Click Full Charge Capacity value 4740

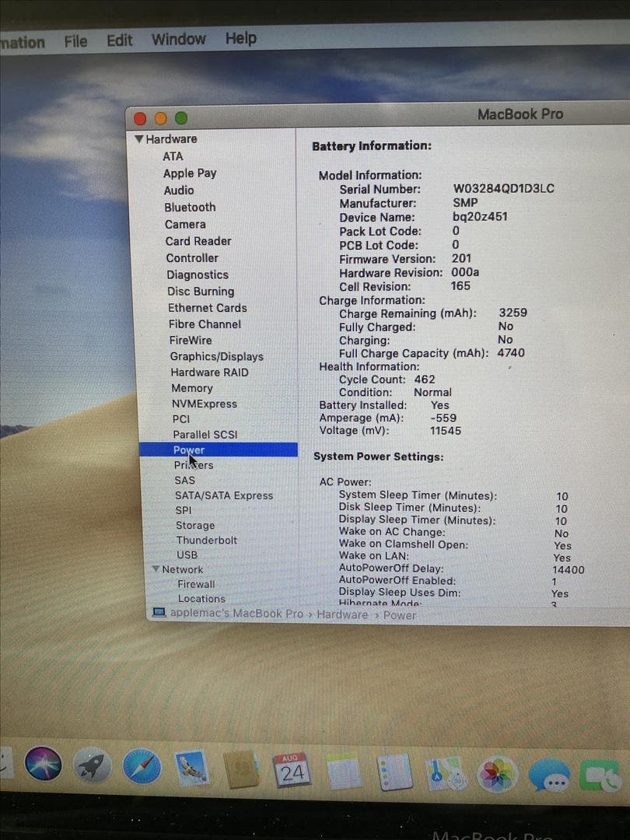[510, 353]
